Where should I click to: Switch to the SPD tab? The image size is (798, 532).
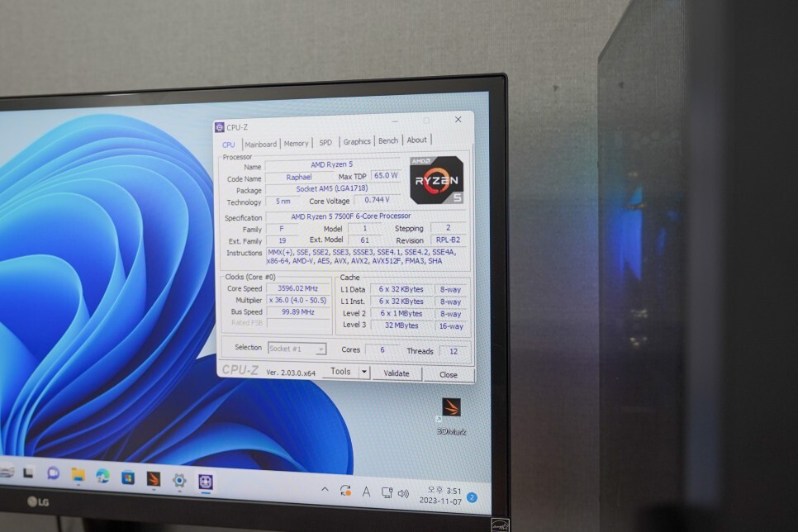pyautogui.click(x=325, y=143)
